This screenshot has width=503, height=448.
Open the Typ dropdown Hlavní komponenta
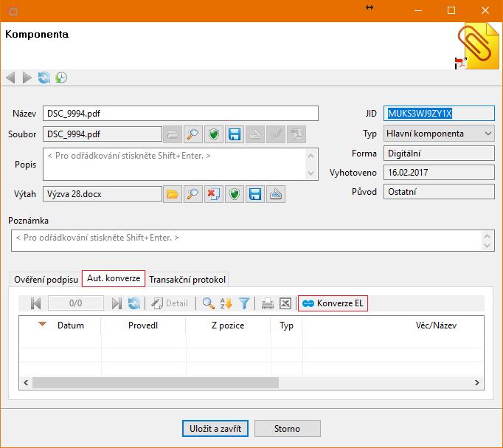point(439,134)
